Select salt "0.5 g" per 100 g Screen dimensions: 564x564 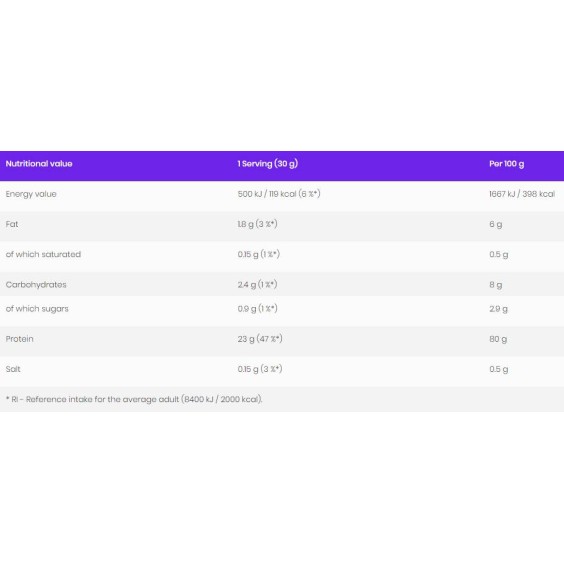tap(499, 369)
